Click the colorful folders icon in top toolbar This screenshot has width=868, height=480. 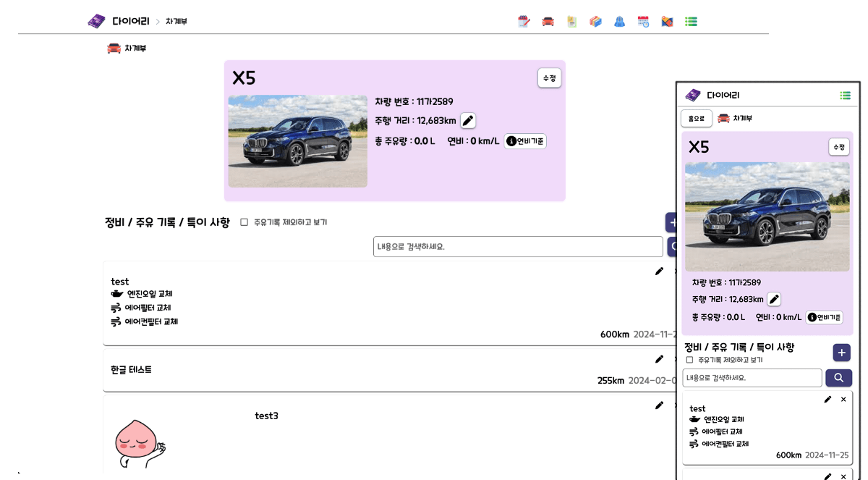tap(595, 22)
